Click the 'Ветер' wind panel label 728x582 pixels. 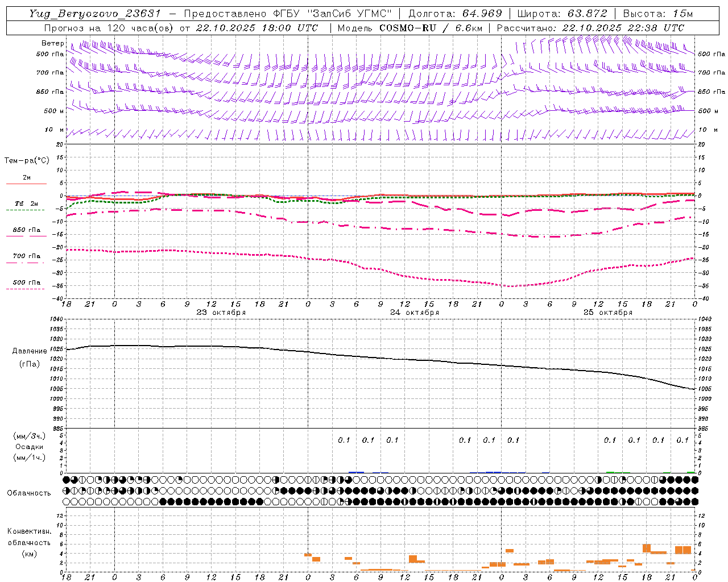pos(53,43)
